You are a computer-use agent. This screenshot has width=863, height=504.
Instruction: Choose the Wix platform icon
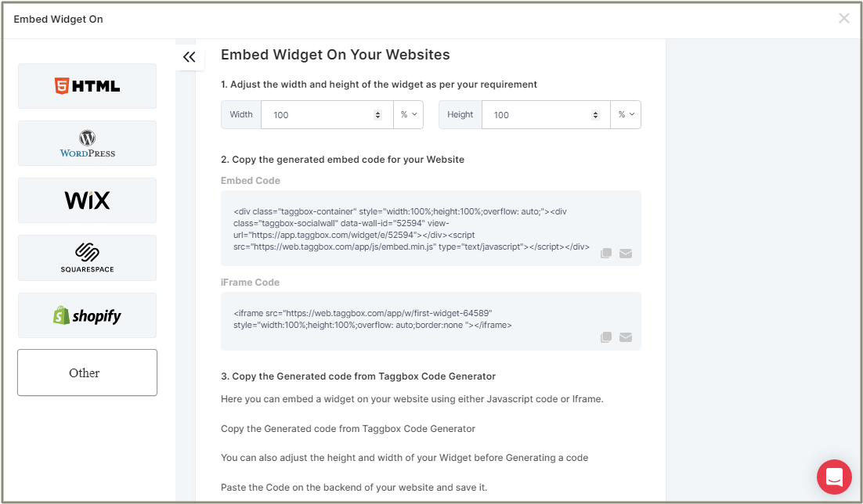coord(86,200)
